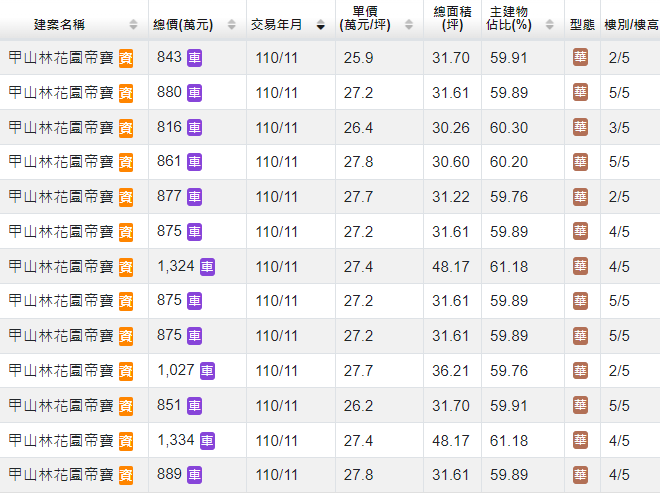Sort by 單價(萬元/坪) using its sort arrows
The height and width of the screenshot is (494, 660).
(409, 25)
